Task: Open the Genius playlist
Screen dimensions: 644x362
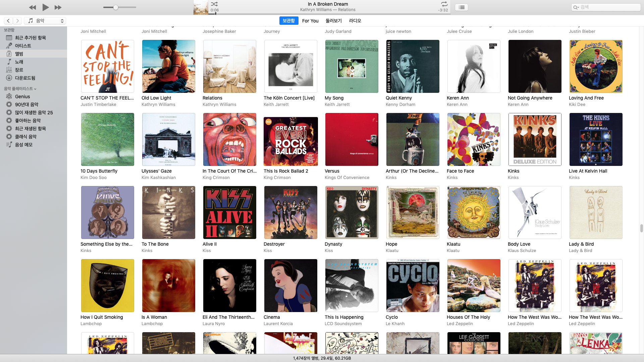Action: (22, 97)
